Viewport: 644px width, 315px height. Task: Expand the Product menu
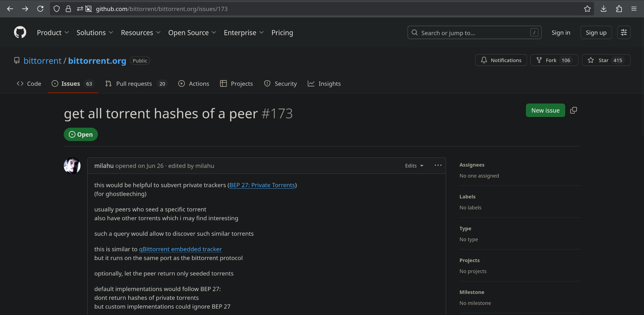(53, 33)
